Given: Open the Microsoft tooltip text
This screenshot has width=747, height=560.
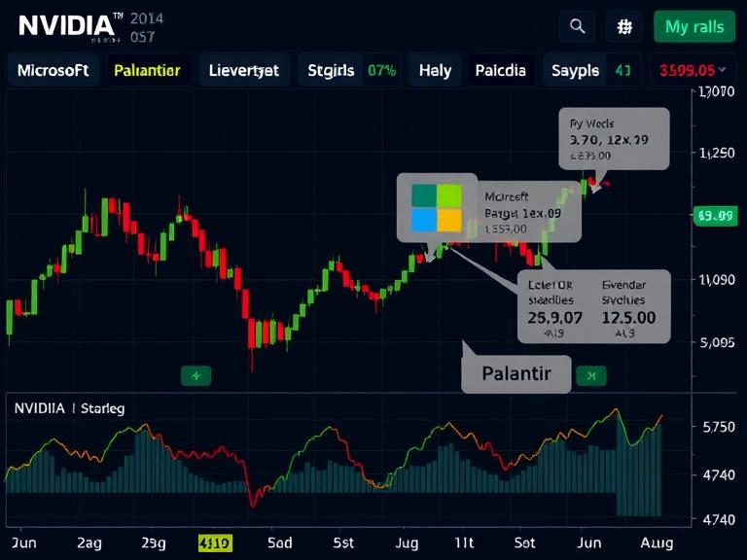Looking at the screenshot, I should (x=522, y=213).
